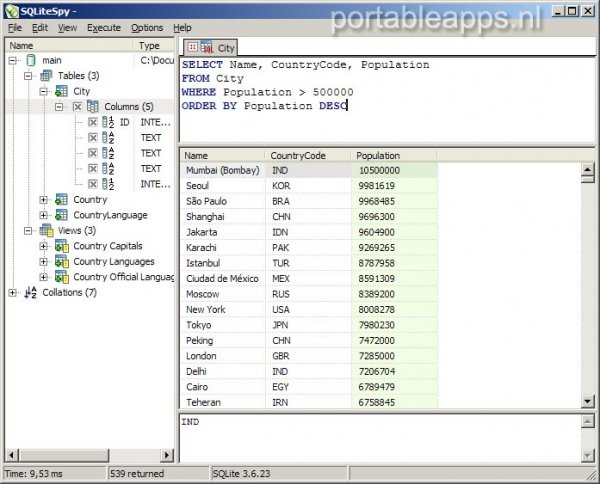Select the Teheran name cell
Image resolution: width=600 pixels, height=484 pixels.
tap(223, 402)
